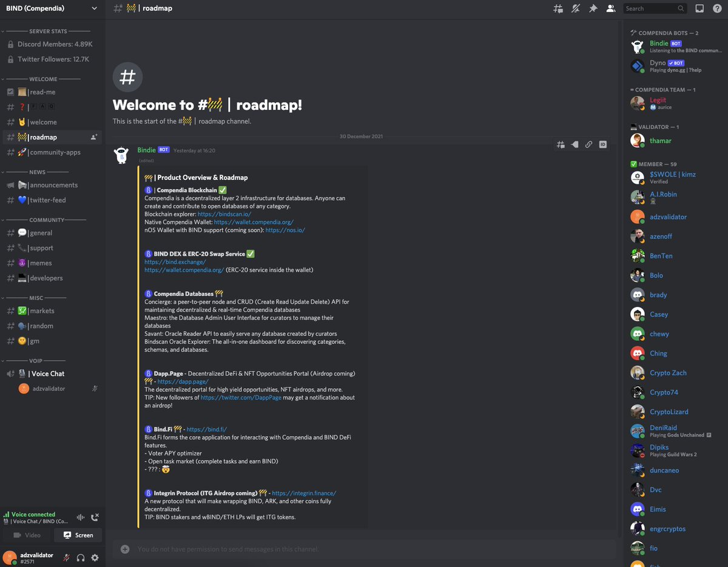Click the BOT badge next to Bindie message
The width and height of the screenshot is (728, 567).
click(164, 150)
